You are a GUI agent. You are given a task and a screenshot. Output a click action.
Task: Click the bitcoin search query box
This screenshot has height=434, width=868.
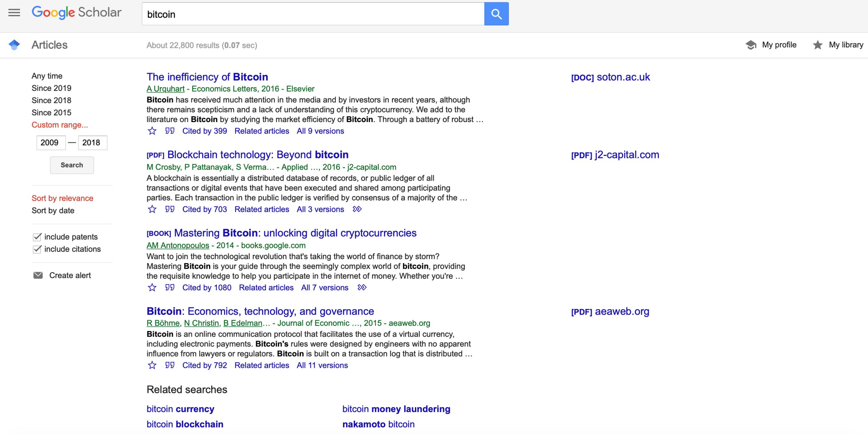coord(313,14)
